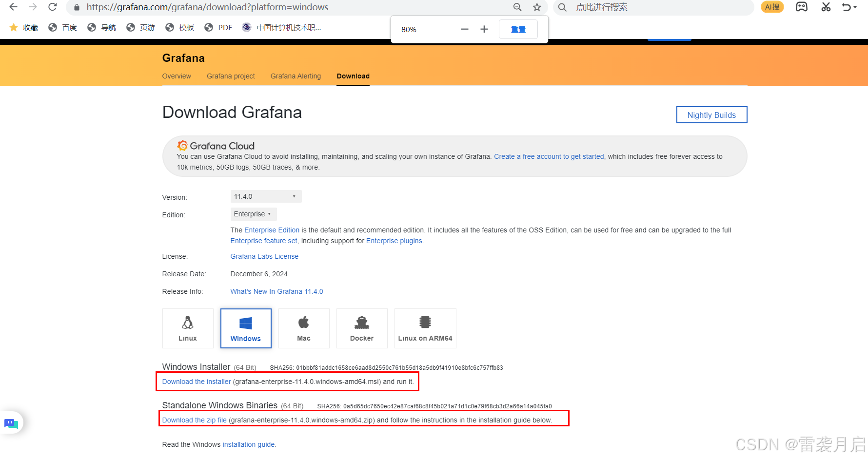
Task: Open the Edition Enterprise dropdown
Action: pyautogui.click(x=254, y=214)
